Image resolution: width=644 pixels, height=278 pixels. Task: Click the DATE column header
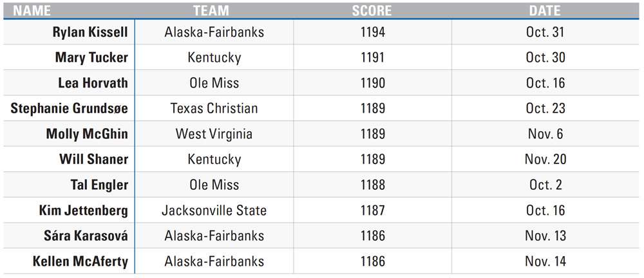pos(545,11)
